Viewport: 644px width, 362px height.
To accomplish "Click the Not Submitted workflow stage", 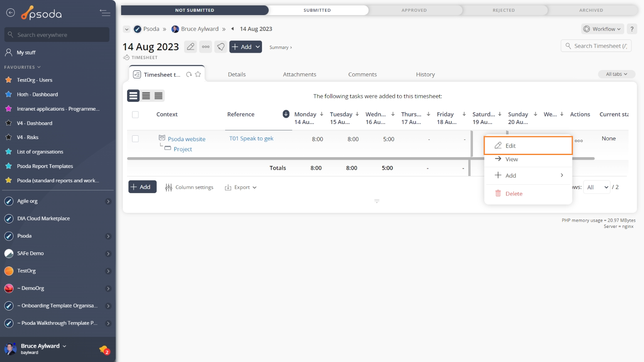I will point(195,10).
